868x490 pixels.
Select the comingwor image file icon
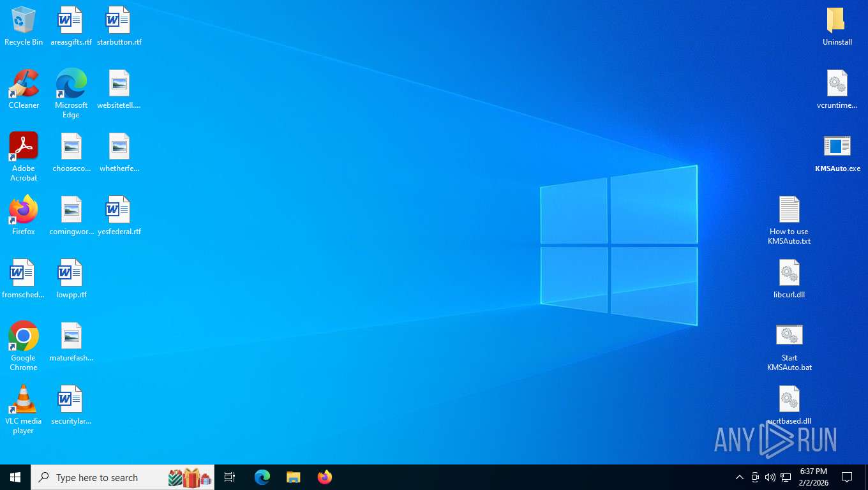71,216
